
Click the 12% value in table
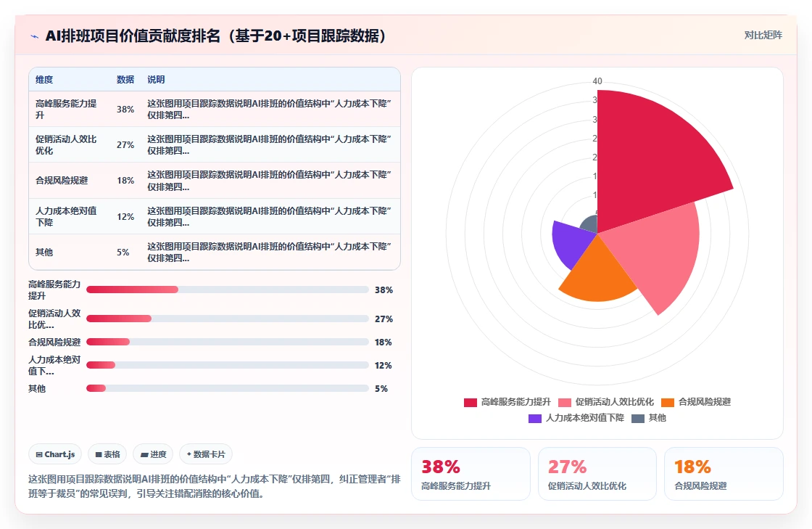(125, 216)
